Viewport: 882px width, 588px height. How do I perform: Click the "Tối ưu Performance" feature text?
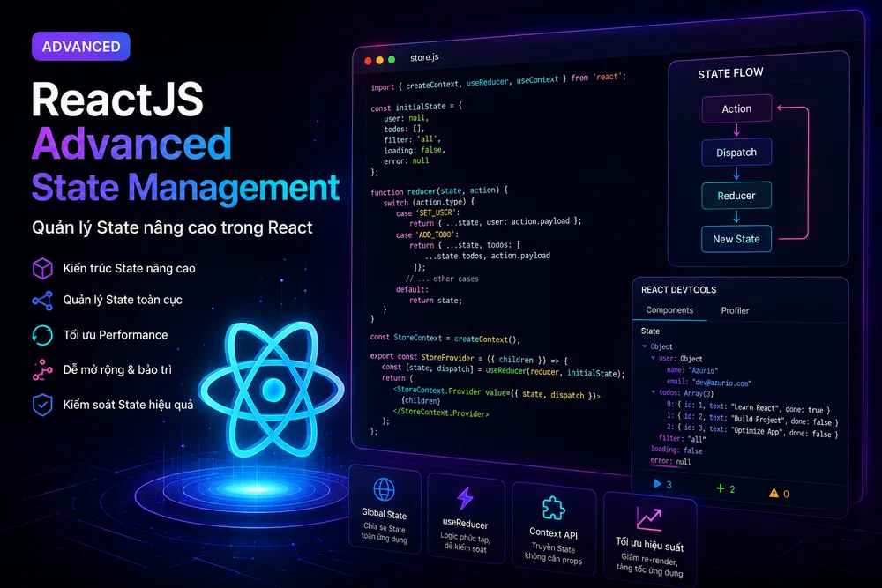coord(116,335)
